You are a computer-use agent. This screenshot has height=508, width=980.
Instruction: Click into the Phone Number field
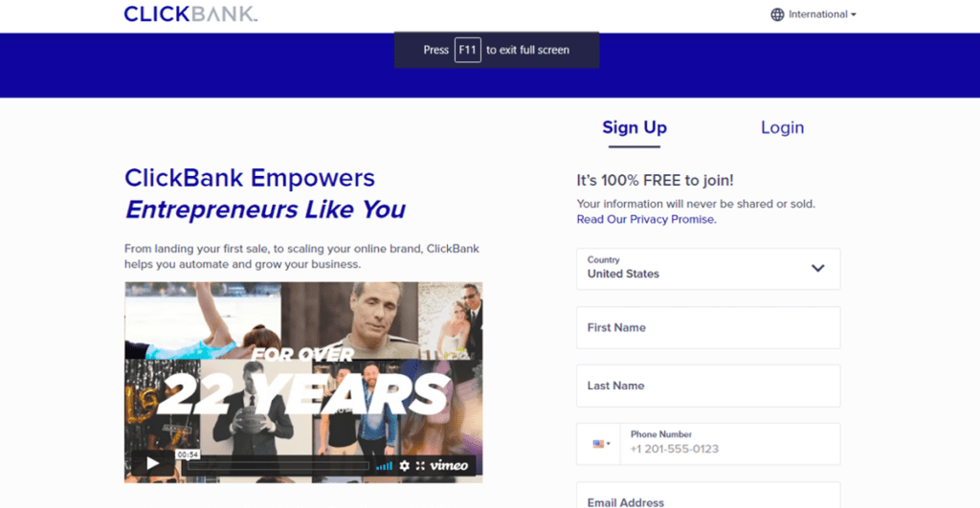tap(730, 444)
